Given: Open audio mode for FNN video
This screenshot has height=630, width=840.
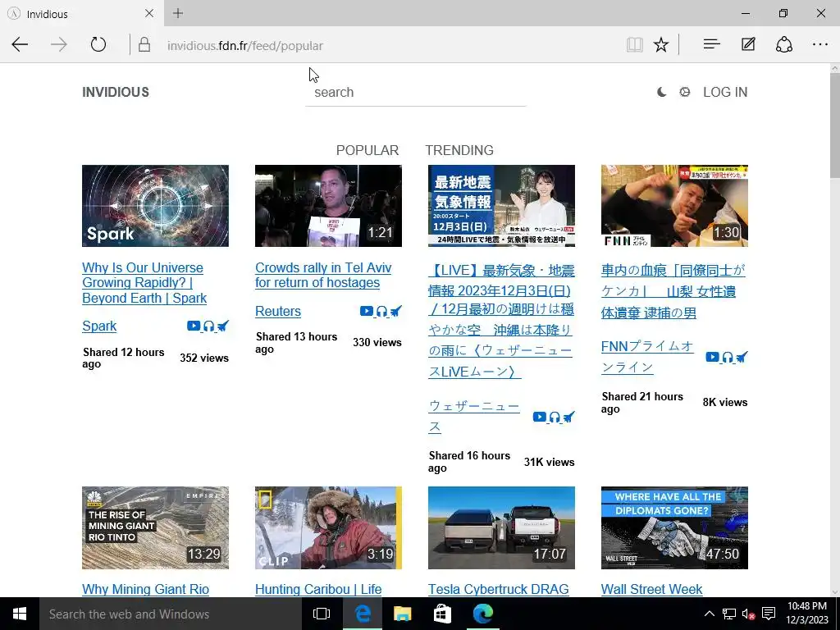Looking at the screenshot, I should [x=728, y=357].
